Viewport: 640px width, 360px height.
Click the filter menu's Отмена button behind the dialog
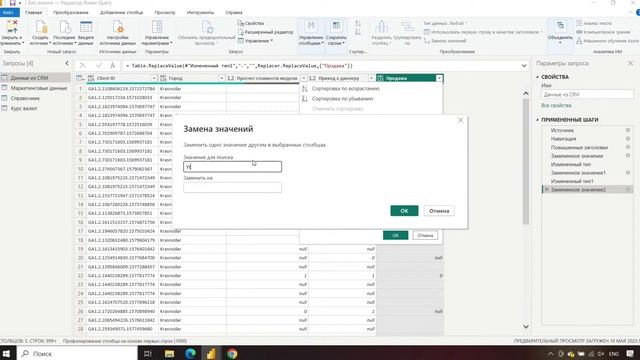pyautogui.click(x=425, y=236)
